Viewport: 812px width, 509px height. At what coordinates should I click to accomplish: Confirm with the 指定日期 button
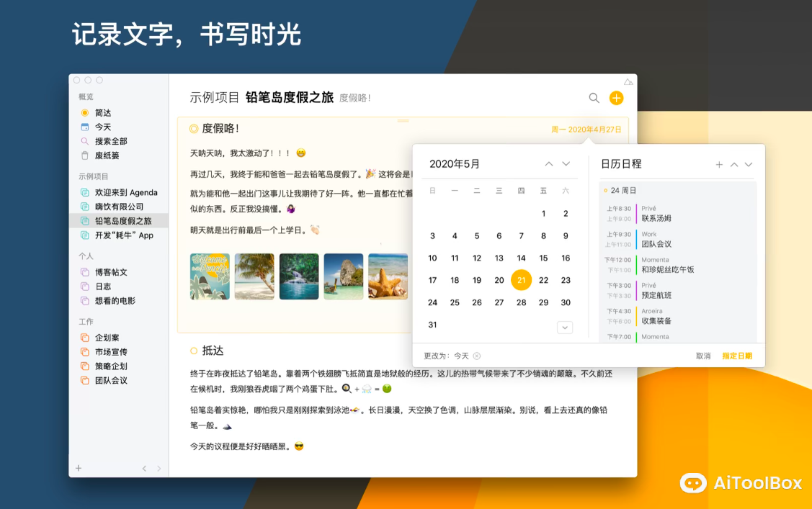[737, 355]
